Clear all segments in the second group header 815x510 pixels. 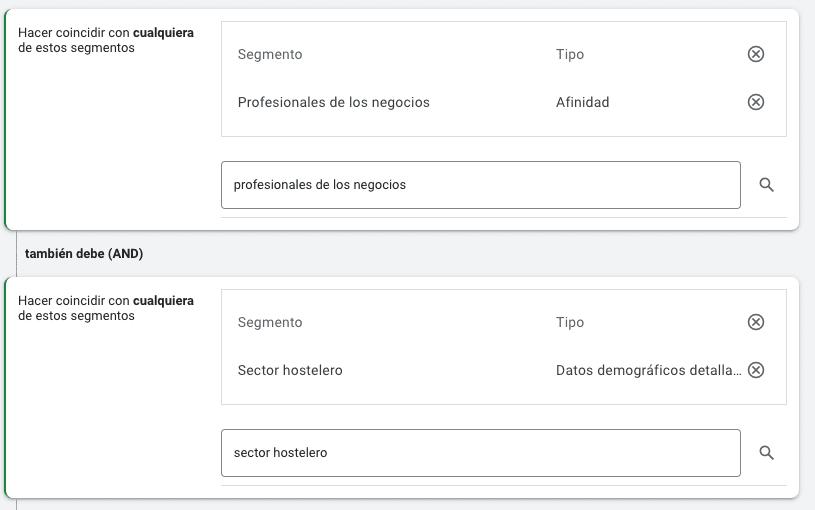point(755,322)
